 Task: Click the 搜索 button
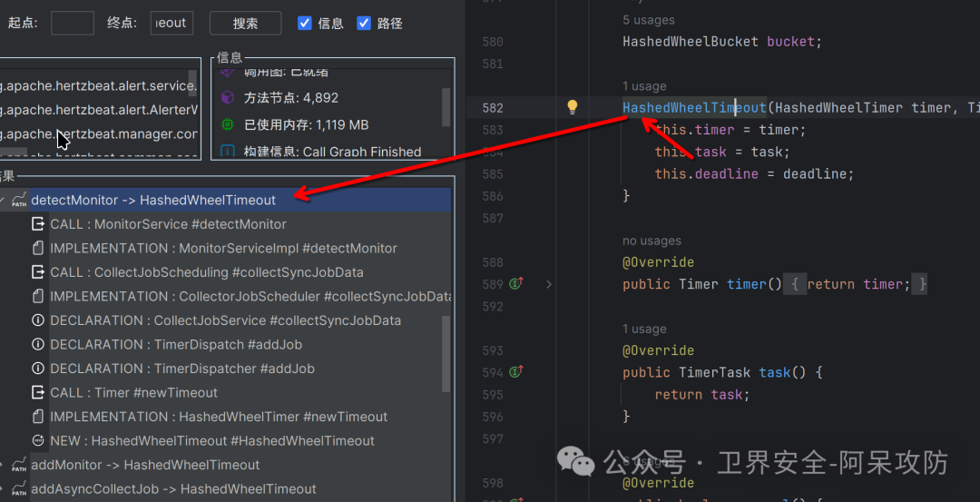tap(245, 24)
